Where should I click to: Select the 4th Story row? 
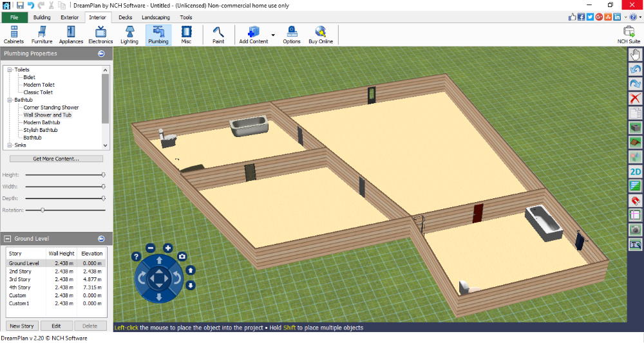pyautogui.click(x=56, y=287)
